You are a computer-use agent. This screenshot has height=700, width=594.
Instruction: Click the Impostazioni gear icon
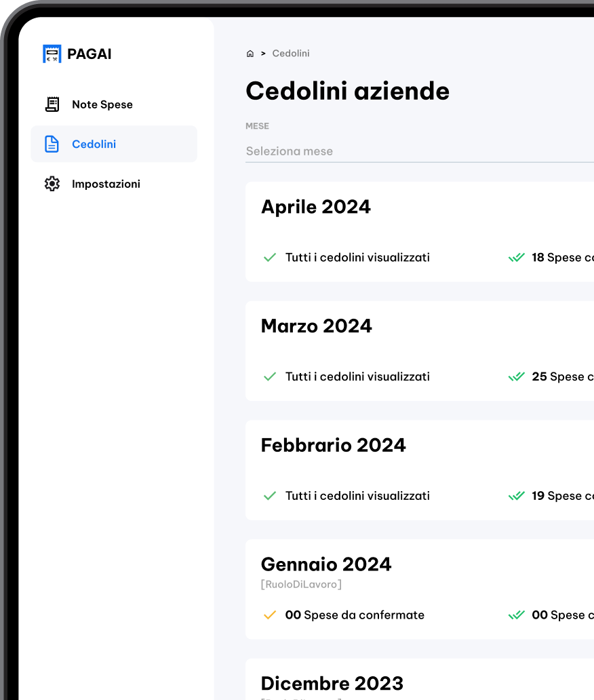click(x=52, y=184)
